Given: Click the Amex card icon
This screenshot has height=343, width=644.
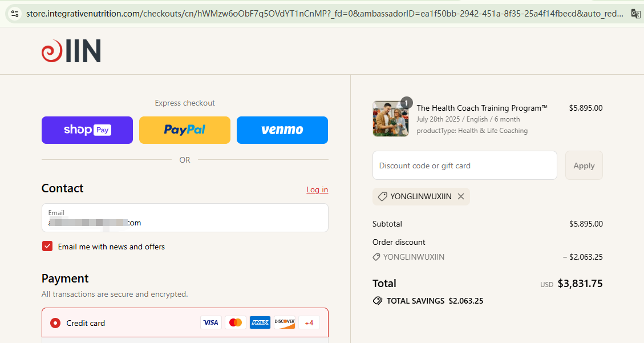Looking at the screenshot, I should tap(260, 322).
